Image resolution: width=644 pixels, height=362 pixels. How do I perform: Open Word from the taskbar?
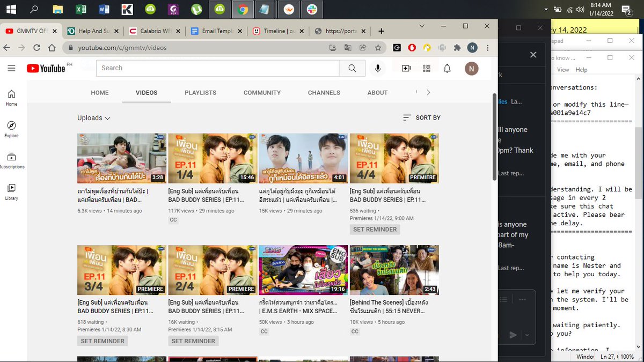104,9
